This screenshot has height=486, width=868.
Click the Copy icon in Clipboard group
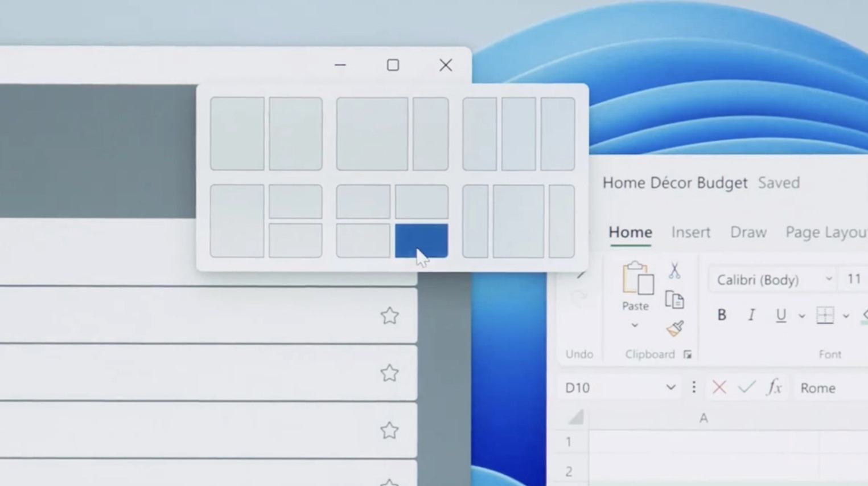tap(674, 300)
